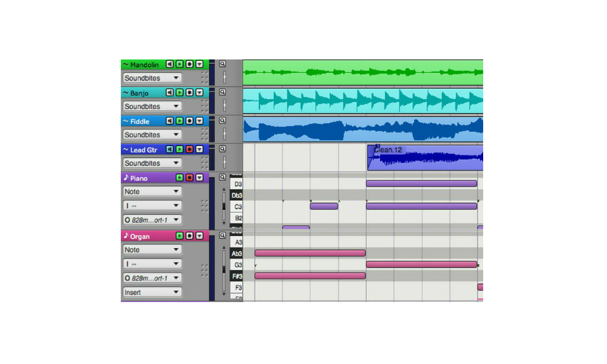
Task: Open Mandolin track's Soundbites layer dropdown
Action: point(152,78)
